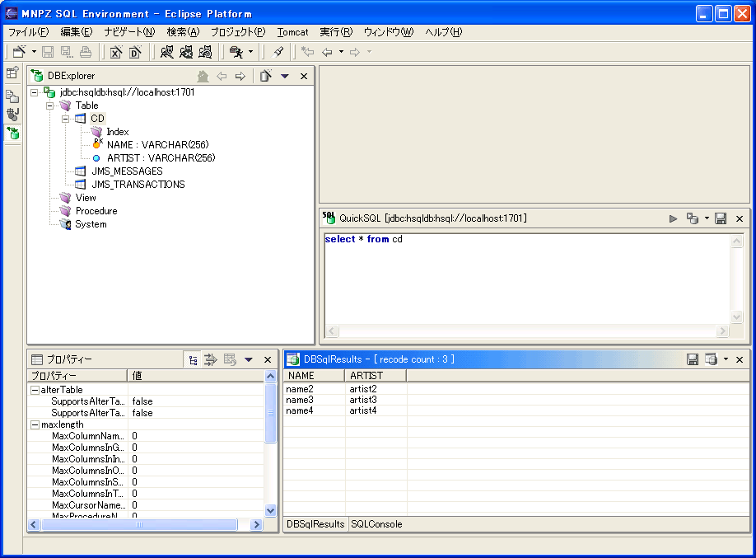
Task: Open the DBExplorer view menu triangle
Action: pyautogui.click(x=285, y=77)
